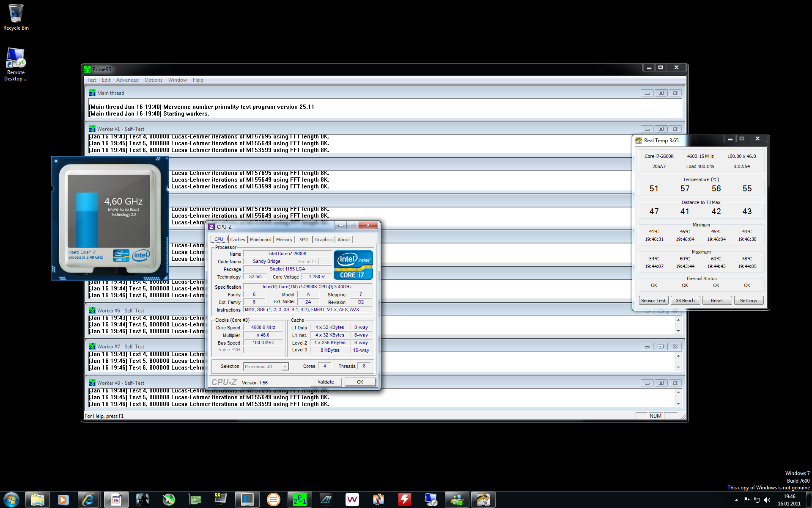Open the Help menu in Prime95
Screen dimensions: 812x508
[x=198, y=80]
